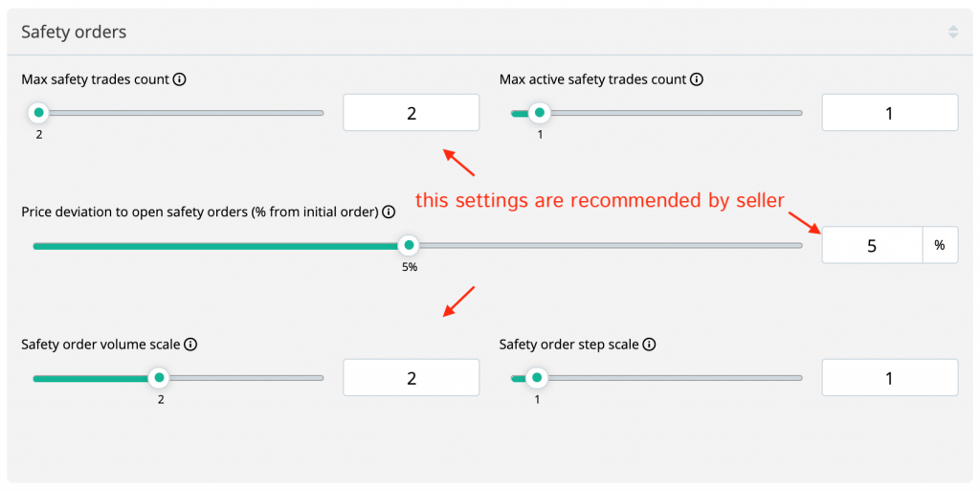Show info for Safety order volume scale
Screen dimensions: 980x491
click(190, 345)
